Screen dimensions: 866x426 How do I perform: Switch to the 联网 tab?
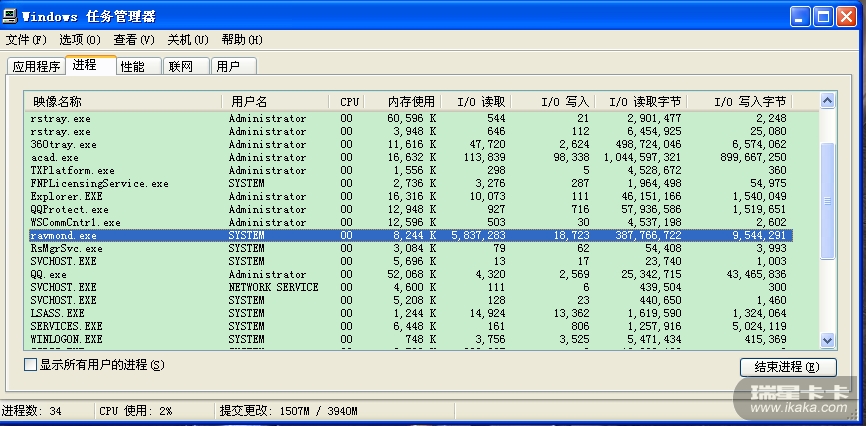[186, 67]
